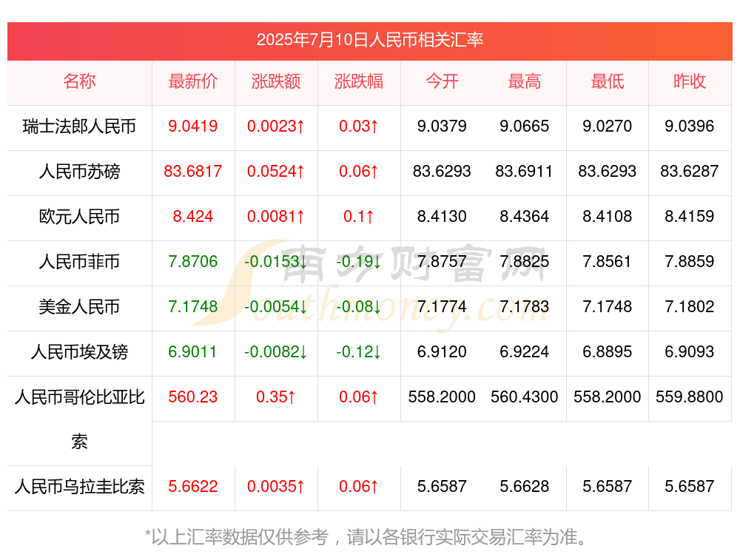
Task: Click latest price 7.8706
Action: (193, 261)
